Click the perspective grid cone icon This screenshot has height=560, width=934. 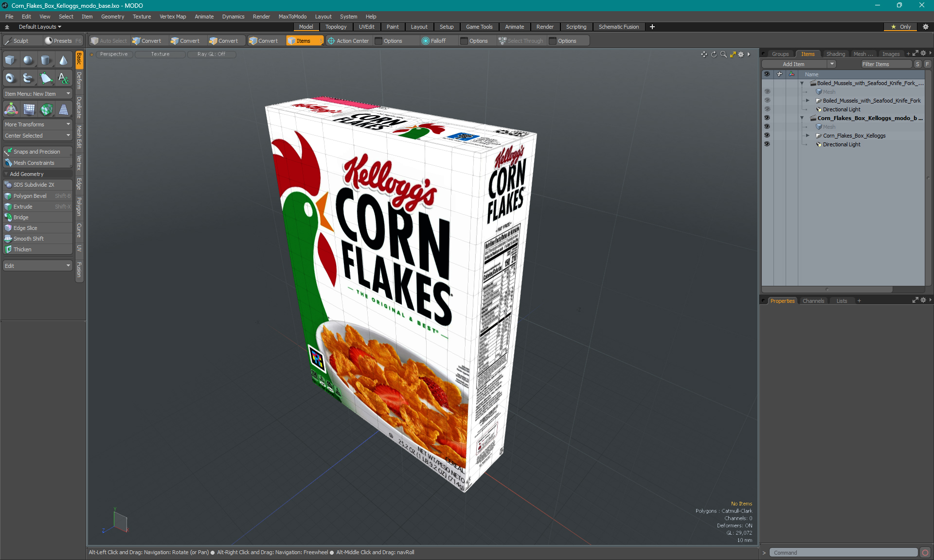pos(63,109)
